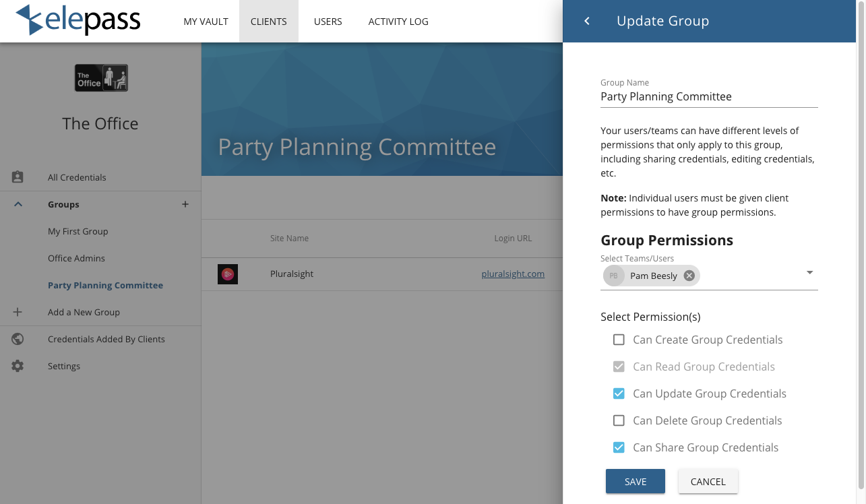Open Credentials Added By Clients via the globe icon
This screenshot has width=866, height=504.
(18, 339)
